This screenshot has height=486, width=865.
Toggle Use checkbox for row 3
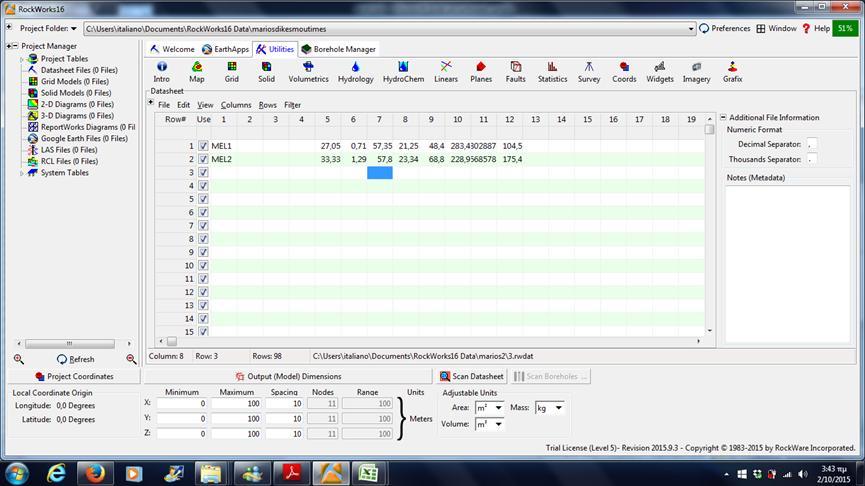203,172
